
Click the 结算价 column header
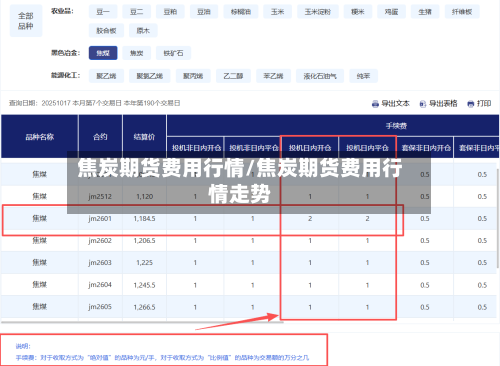pos(144,137)
